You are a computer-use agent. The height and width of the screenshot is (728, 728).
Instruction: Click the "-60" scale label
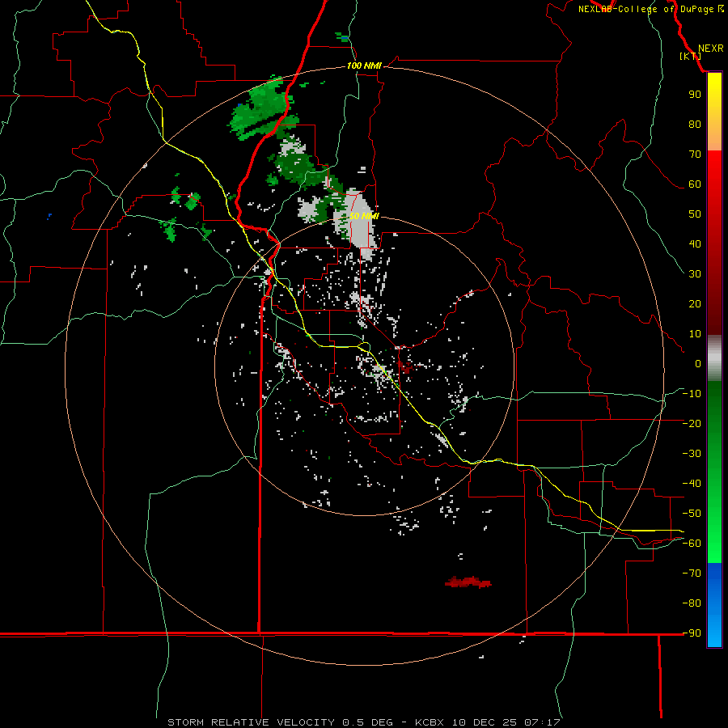point(692,544)
